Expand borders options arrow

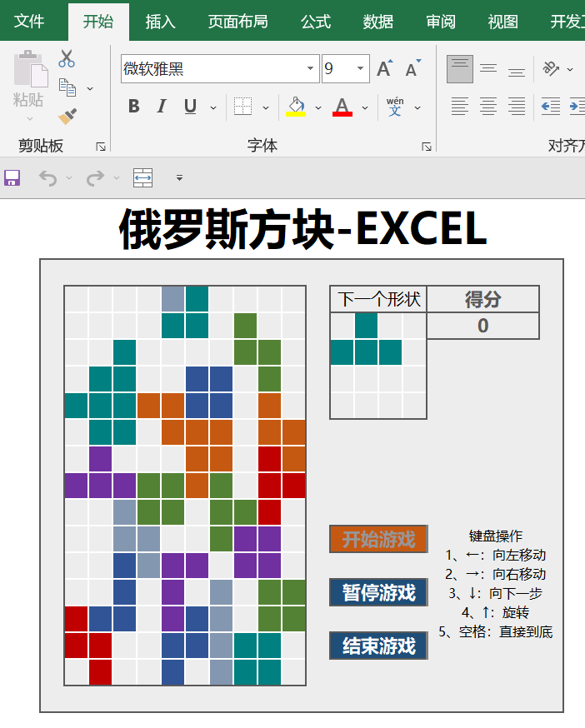click(265, 107)
